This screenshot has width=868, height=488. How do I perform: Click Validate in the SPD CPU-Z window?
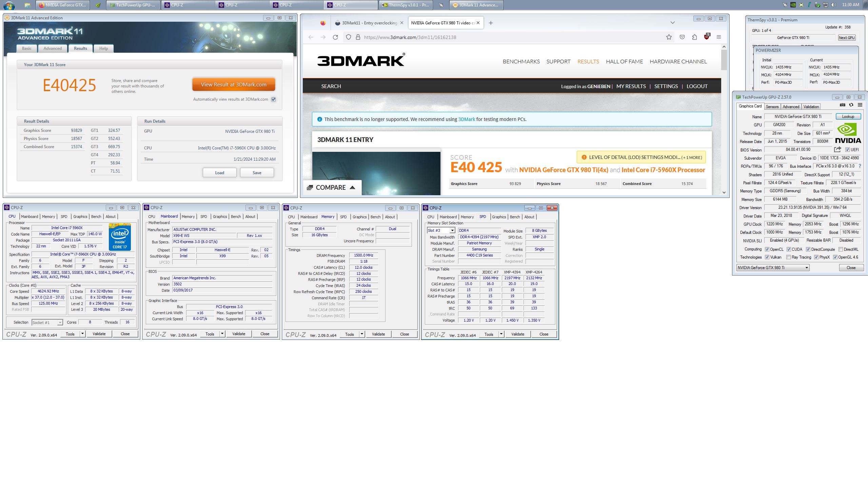point(518,334)
